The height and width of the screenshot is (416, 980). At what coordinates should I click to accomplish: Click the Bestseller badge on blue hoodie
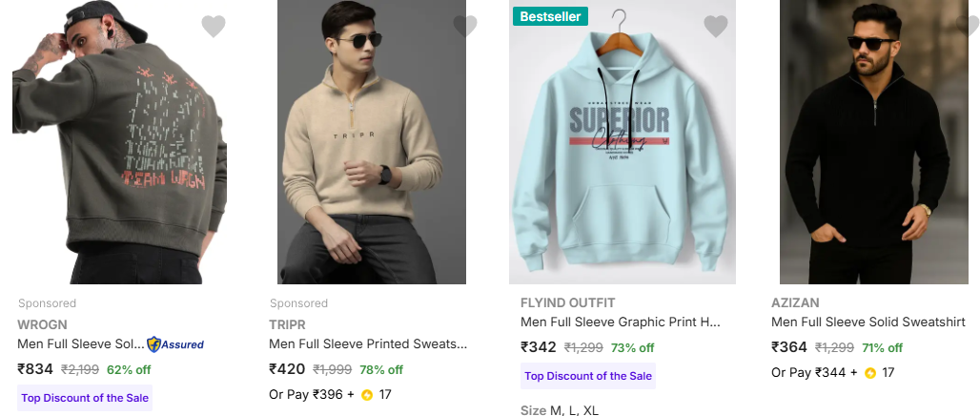[x=550, y=16]
